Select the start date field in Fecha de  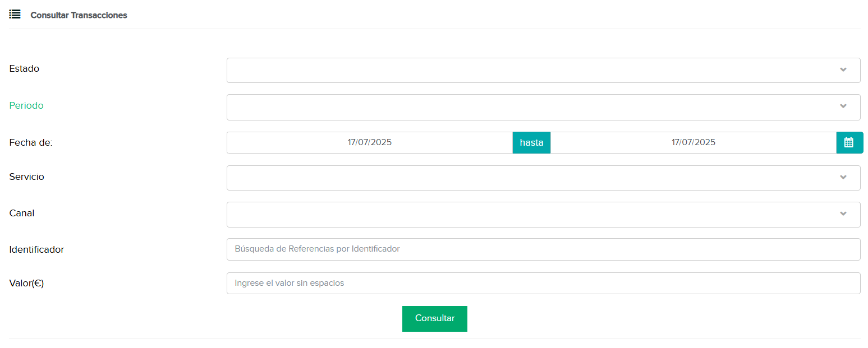click(x=369, y=142)
